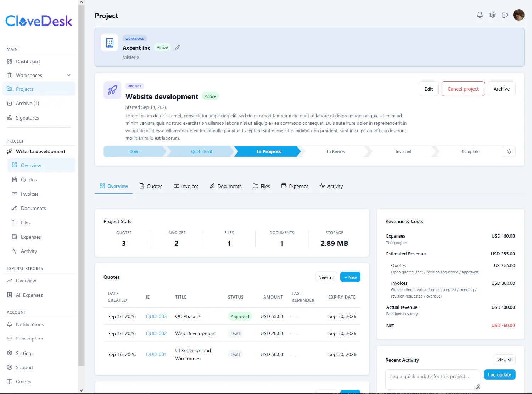The width and height of the screenshot is (532, 394).
Task: Open settings gear in top header
Action: point(493,15)
